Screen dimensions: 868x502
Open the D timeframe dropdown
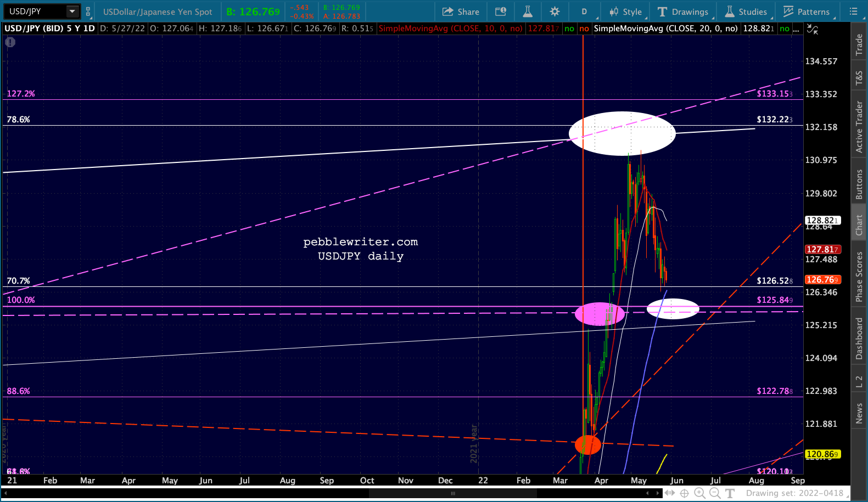tap(584, 12)
